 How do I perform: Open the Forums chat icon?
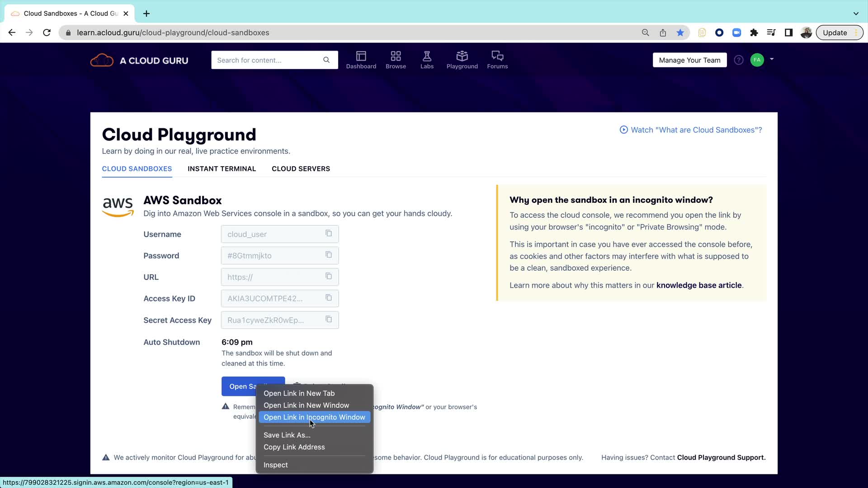click(497, 60)
